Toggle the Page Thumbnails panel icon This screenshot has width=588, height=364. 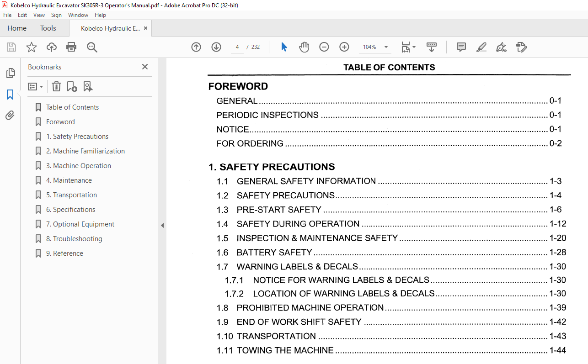coord(10,73)
